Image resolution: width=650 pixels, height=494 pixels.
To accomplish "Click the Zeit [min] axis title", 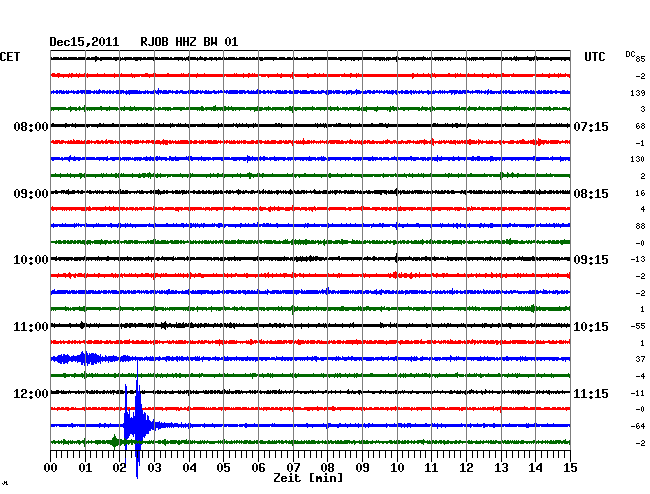I will pos(308,478).
